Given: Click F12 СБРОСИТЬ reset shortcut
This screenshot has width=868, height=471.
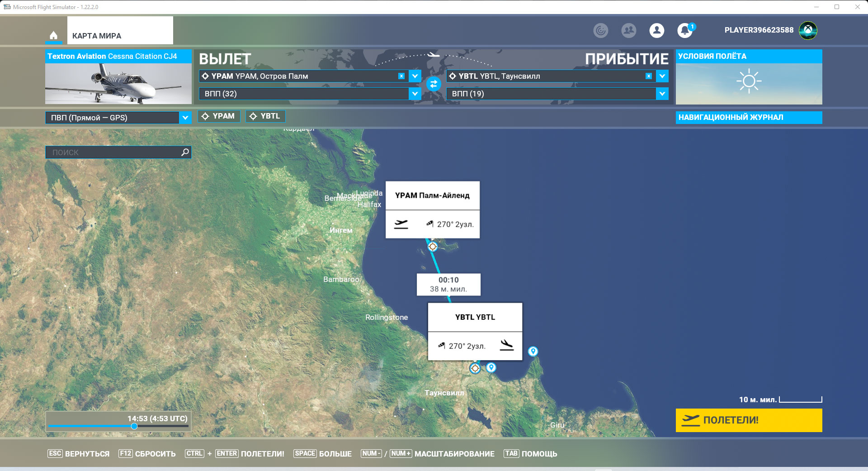Looking at the screenshot, I should tap(147, 454).
